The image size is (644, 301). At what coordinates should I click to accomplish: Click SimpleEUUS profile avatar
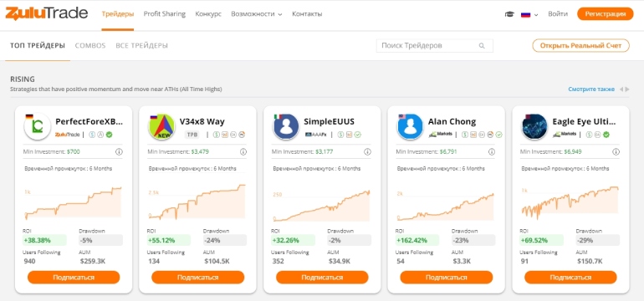point(286,127)
